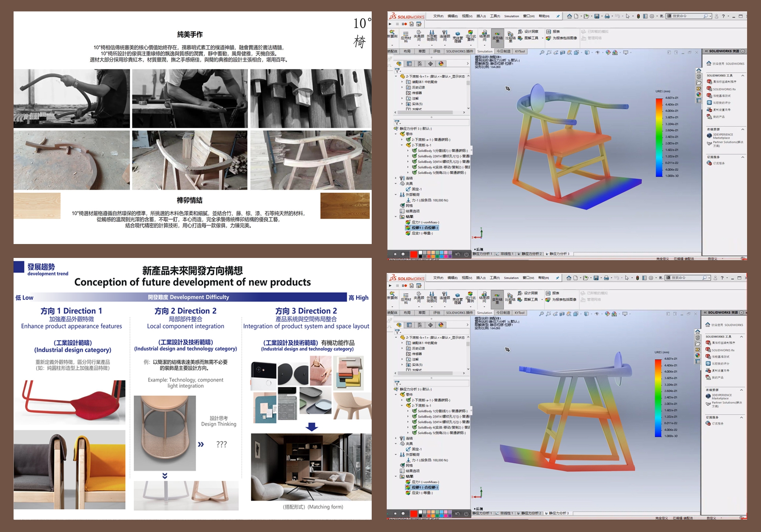Collapse SOLIDWORKS 工具 section in top window's task pane
The width and height of the screenshot is (761, 532).
[743, 75]
